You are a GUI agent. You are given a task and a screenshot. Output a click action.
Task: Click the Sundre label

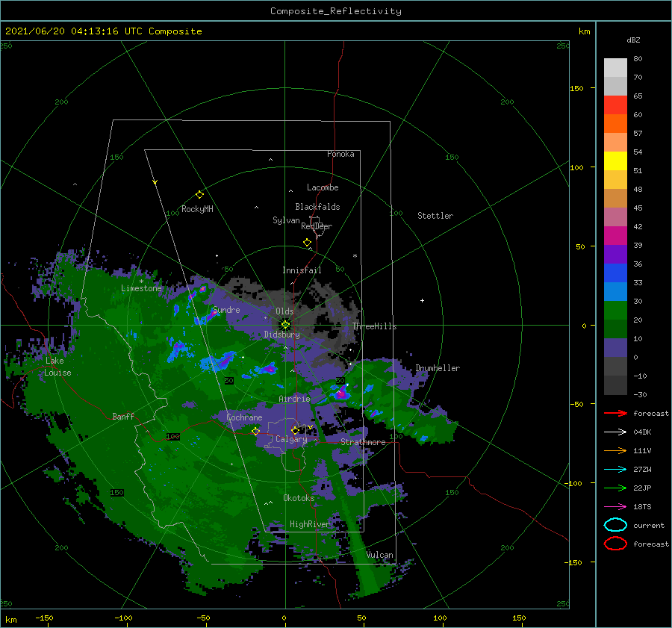[227, 309]
